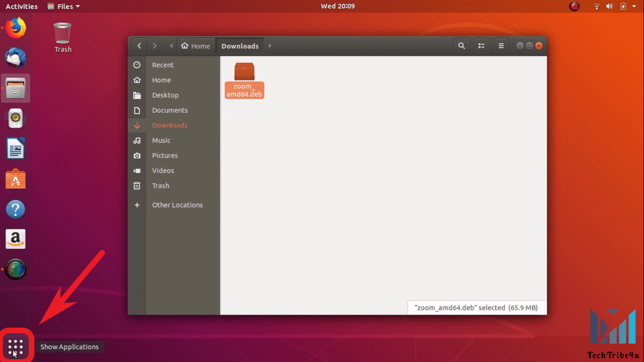644x362 pixels.
Task: Open the system menu dropdown arrow
Action: [634, 6]
